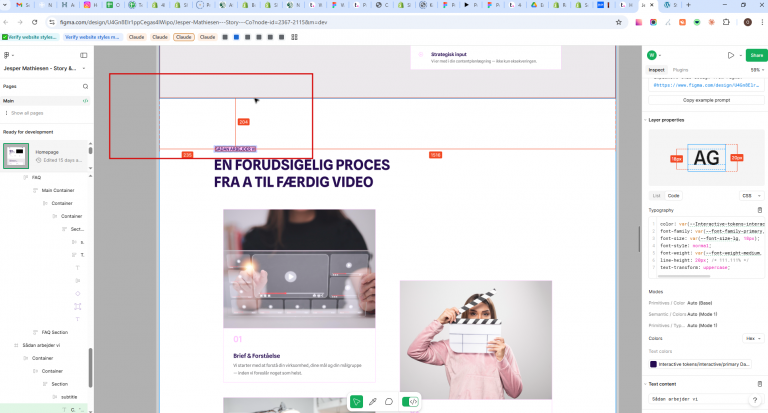Viewport: 768px width, 413px height.
Task: Click the site info icon in address bar
Action: pos(52,22)
